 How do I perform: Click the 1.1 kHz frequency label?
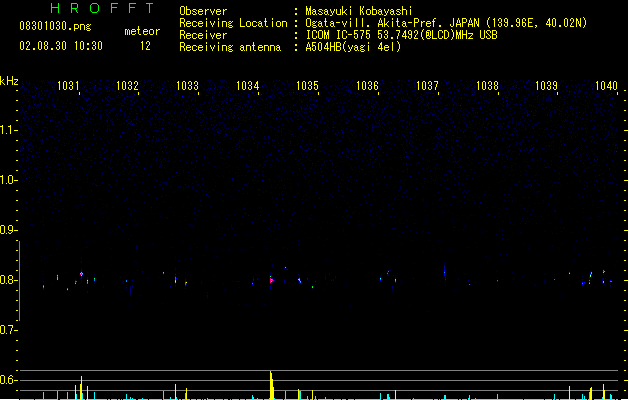click(8, 130)
